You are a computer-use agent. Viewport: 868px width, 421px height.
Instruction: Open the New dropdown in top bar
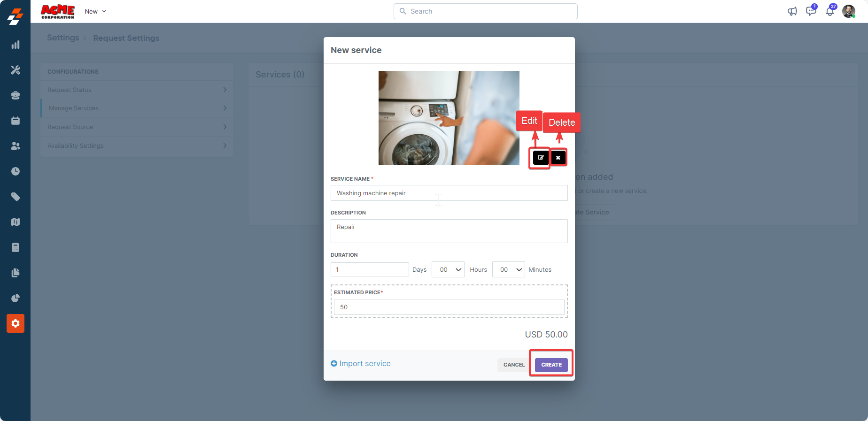(95, 11)
